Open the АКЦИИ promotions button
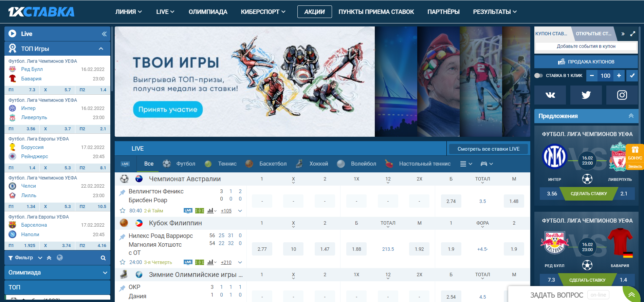Image resolution: width=644 pixels, height=302 pixels. [x=314, y=12]
